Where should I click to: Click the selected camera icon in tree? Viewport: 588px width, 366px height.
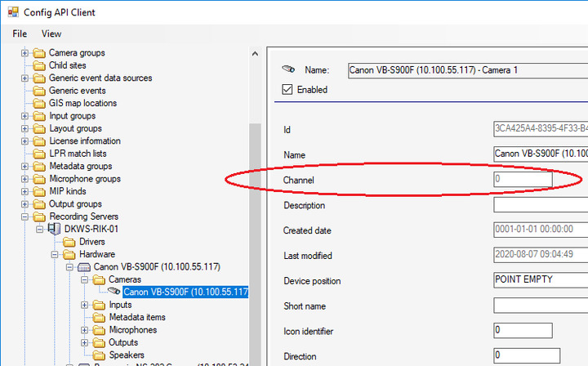(113, 292)
